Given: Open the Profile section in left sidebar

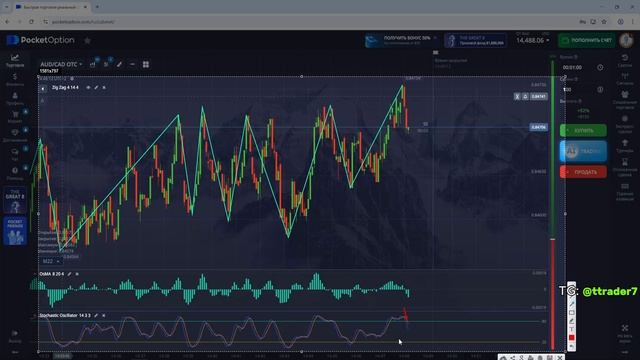Looking at the screenshot, I should [15, 98].
